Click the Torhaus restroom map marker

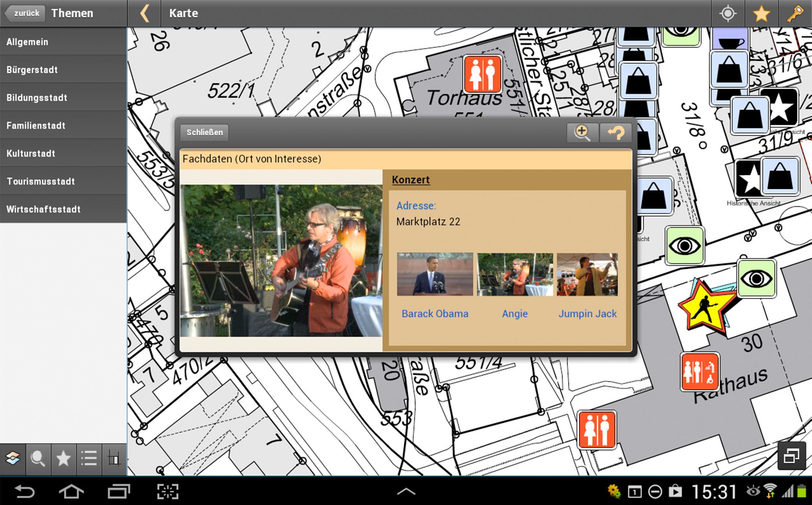pos(482,74)
